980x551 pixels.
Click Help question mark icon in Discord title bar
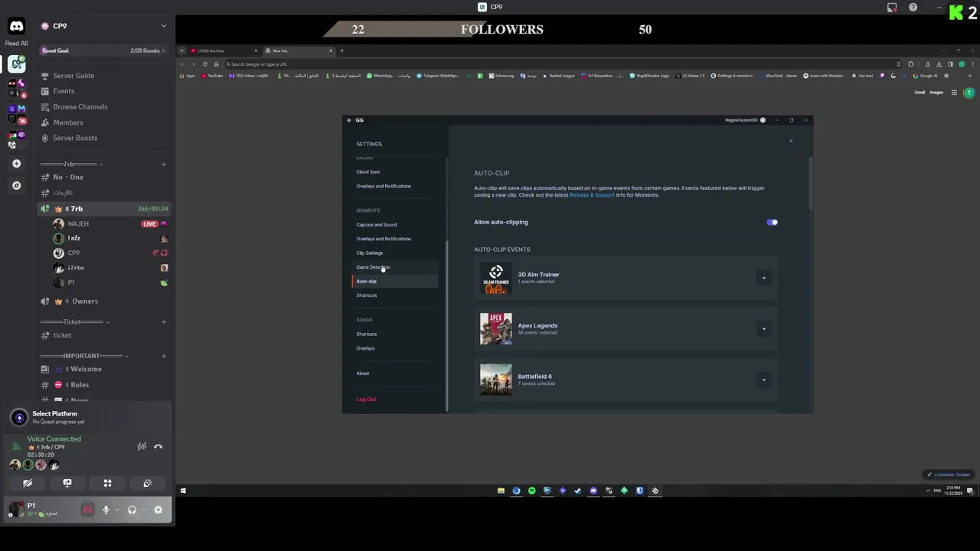(913, 7)
